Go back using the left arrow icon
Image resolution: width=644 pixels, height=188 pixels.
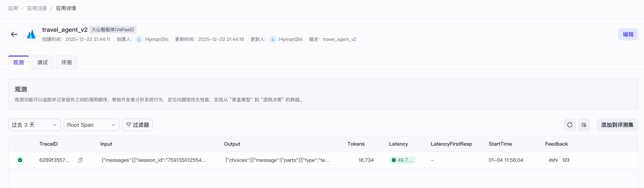coord(14,34)
